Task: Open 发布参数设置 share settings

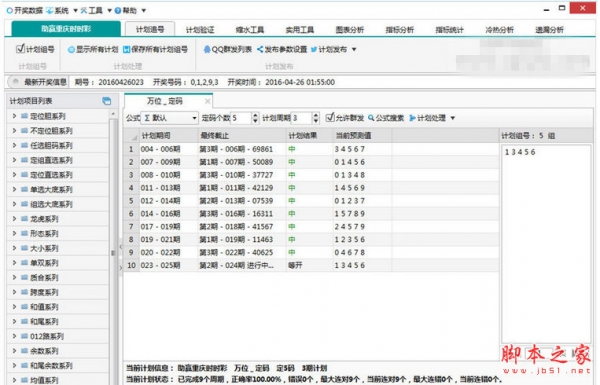Action: (282, 49)
